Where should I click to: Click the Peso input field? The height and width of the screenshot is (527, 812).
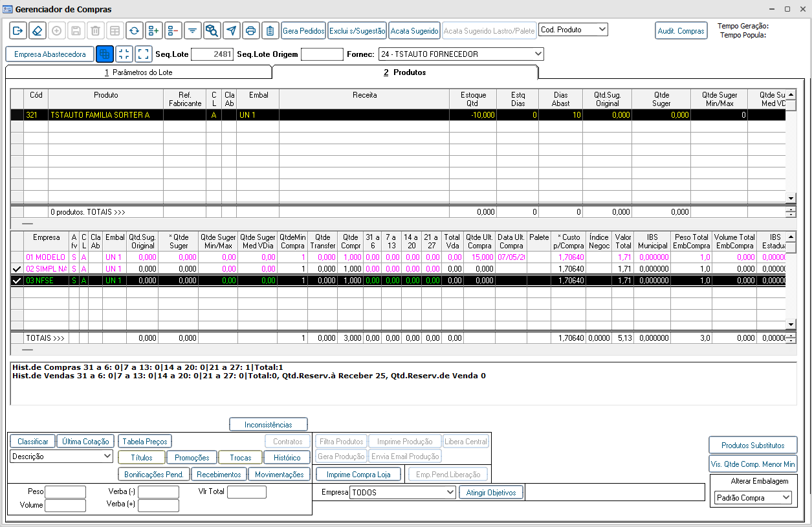click(x=65, y=492)
